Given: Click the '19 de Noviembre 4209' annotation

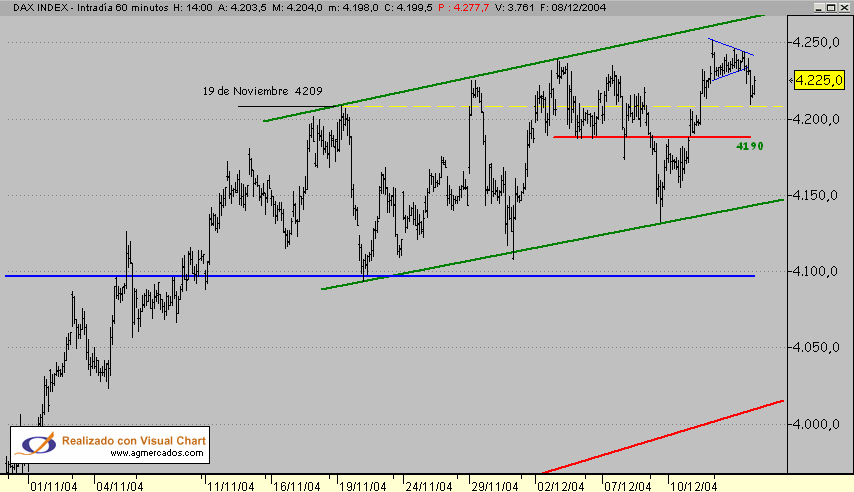Looking at the screenshot, I should click(x=263, y=91).
